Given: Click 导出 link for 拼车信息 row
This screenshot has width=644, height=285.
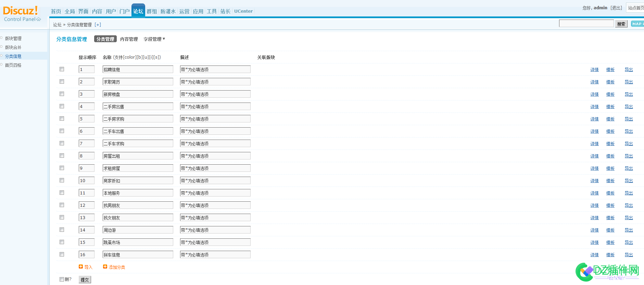Looking at the screenshot, I should pyautogui.click(x=629, y=255).
